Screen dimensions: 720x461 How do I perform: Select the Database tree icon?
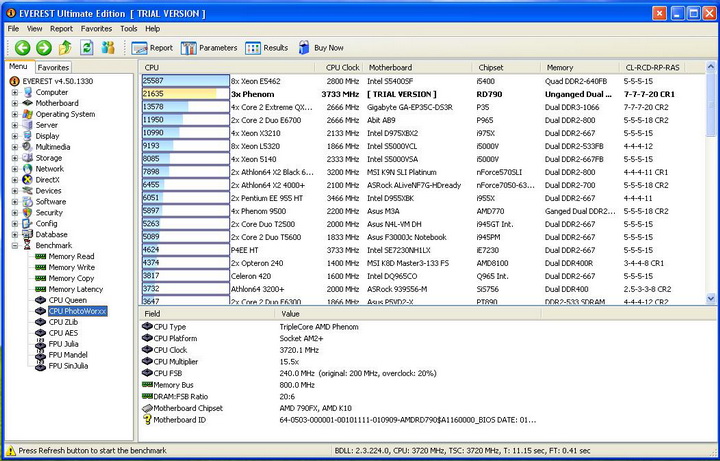(28, 235)
